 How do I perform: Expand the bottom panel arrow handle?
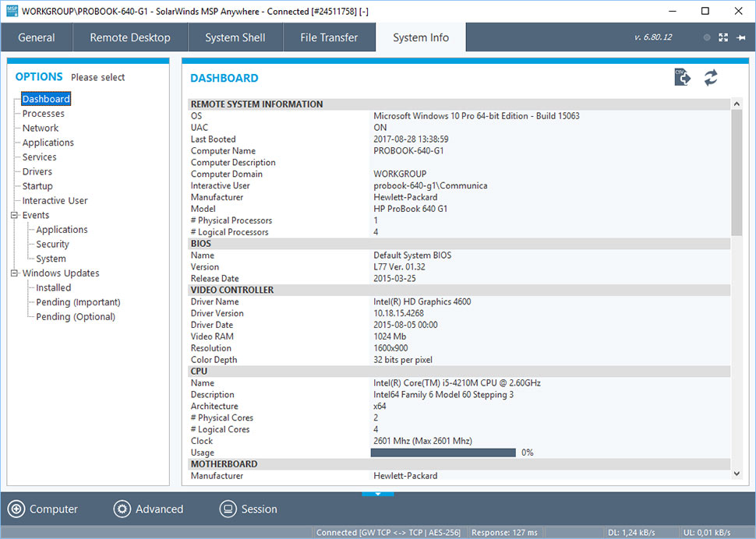point(378,494)
